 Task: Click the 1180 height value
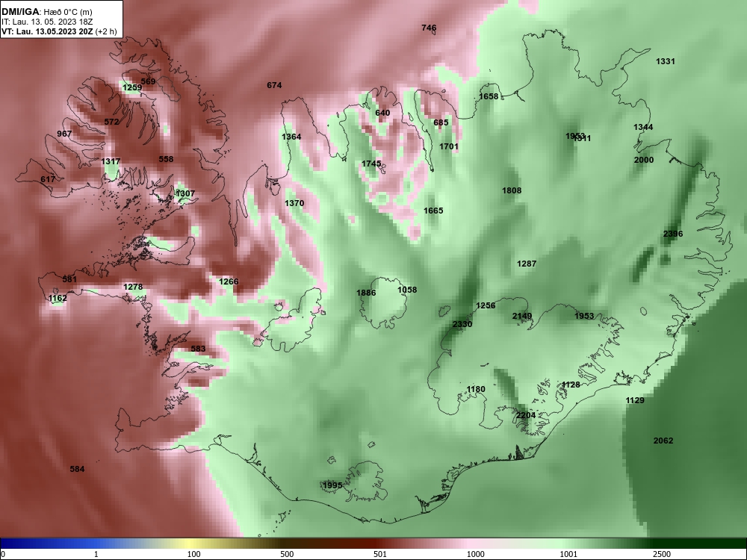tap(475, 389)
